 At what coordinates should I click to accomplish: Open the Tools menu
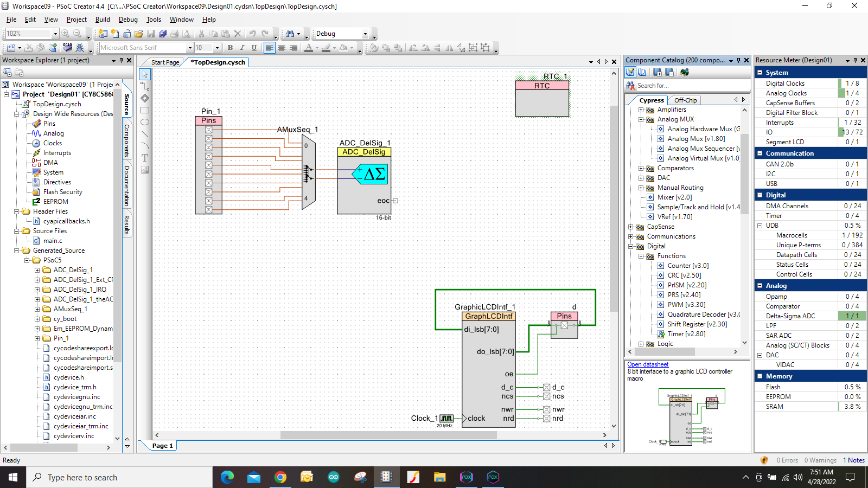[154, 20]
